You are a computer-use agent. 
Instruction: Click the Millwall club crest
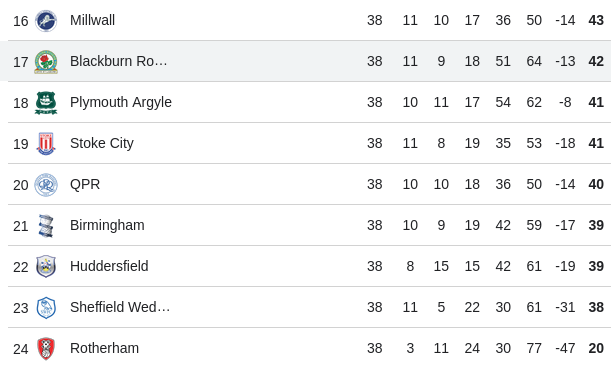coord(46,21)
